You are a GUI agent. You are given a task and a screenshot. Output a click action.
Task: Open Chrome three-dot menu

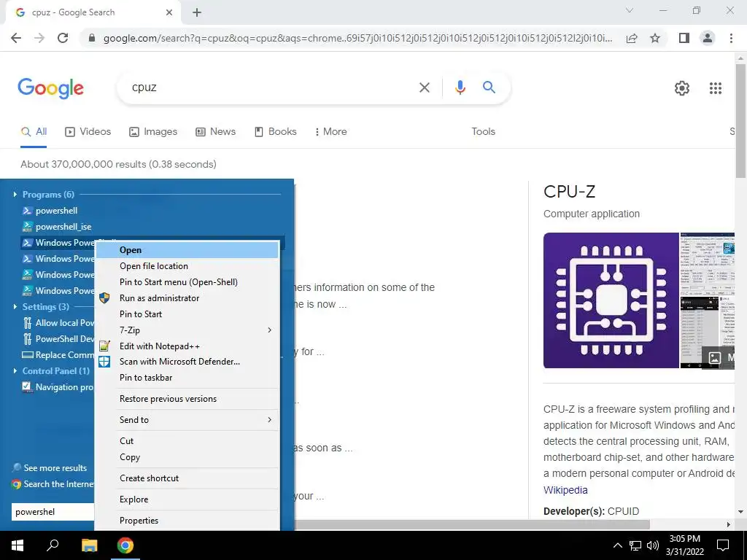[731, 38]
